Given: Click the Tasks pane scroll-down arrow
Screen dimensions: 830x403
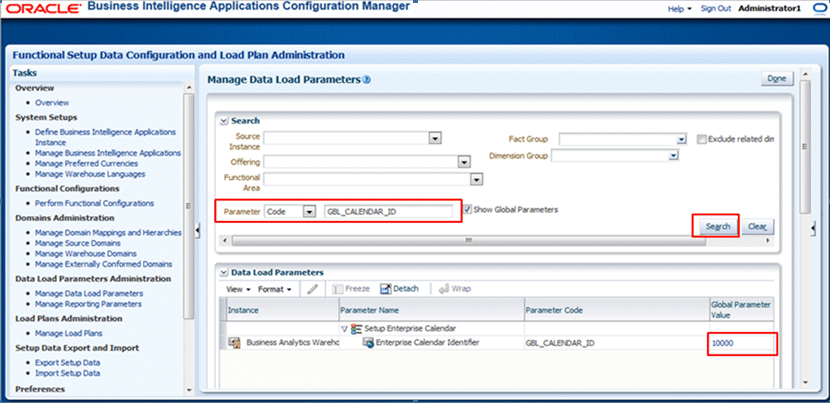Looking at the screenshot, I should click(190, 390).
